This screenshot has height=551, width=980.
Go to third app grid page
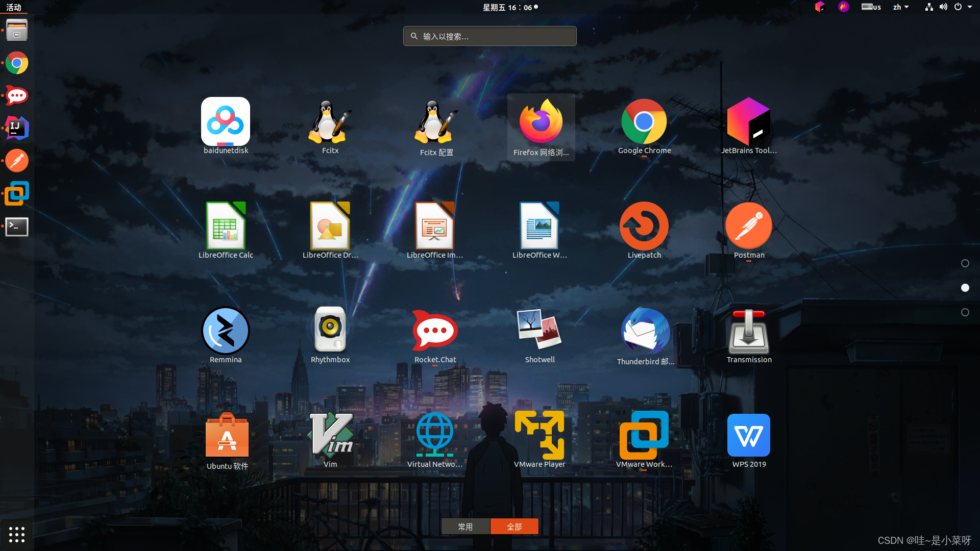click(x=965, y=312)
